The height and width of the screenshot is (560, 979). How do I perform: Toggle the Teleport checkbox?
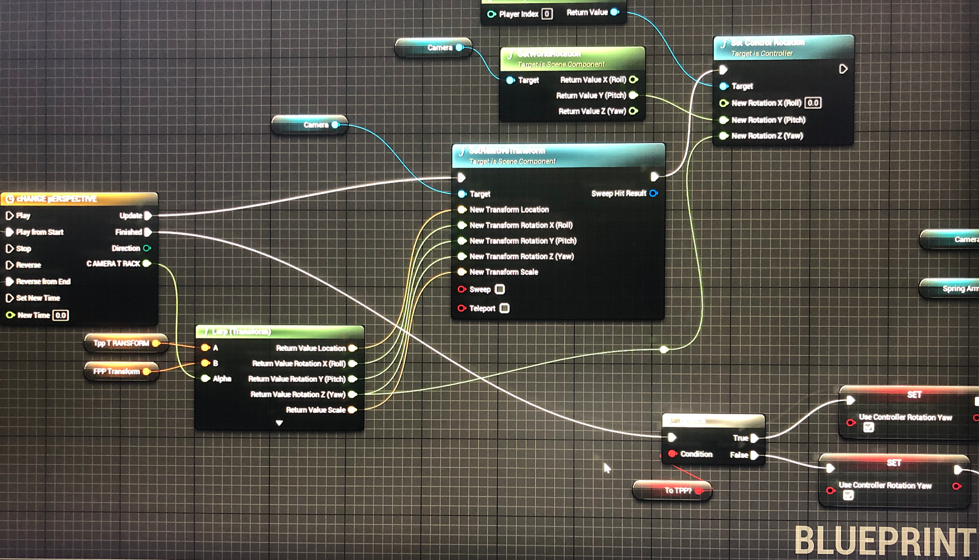click(x=504, y=308)
